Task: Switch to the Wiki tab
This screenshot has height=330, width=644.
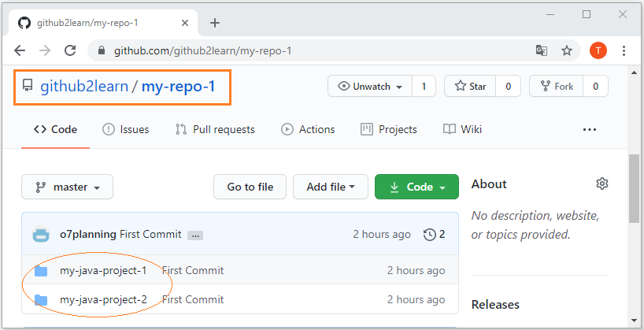Action: [462, 130]
